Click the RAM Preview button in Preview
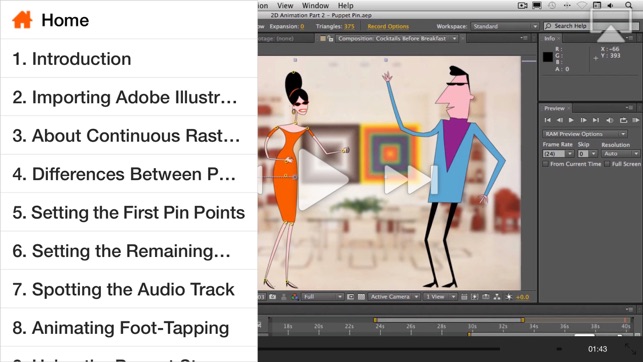Viewport: 643px width, 362px height. [x=636, y=120]
